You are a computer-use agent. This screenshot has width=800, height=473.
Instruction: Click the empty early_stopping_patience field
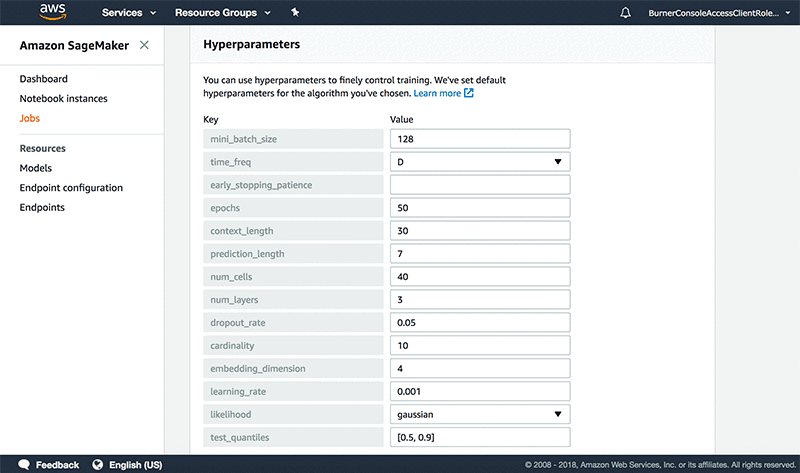480,185
